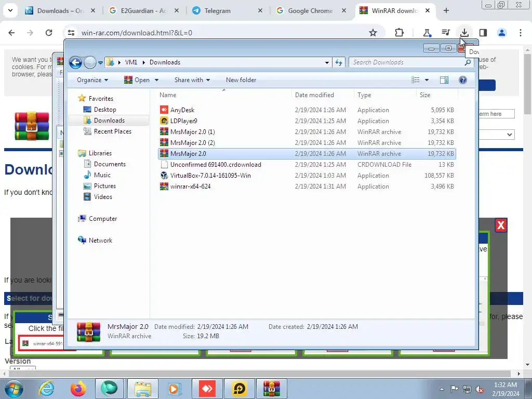Open the view options dropdown arrow
The height and width of the screenshot is (399, 532).
[427, 80]
